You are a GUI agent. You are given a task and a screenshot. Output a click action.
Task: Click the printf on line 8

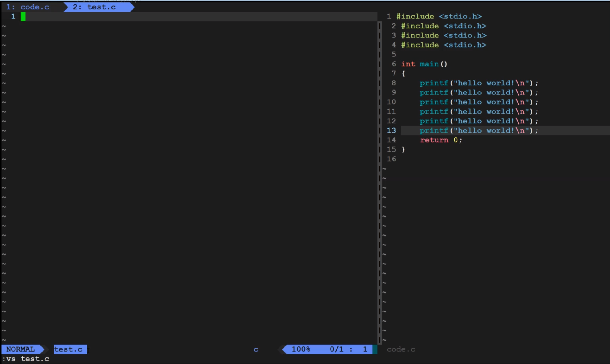[x=434, y=83]
